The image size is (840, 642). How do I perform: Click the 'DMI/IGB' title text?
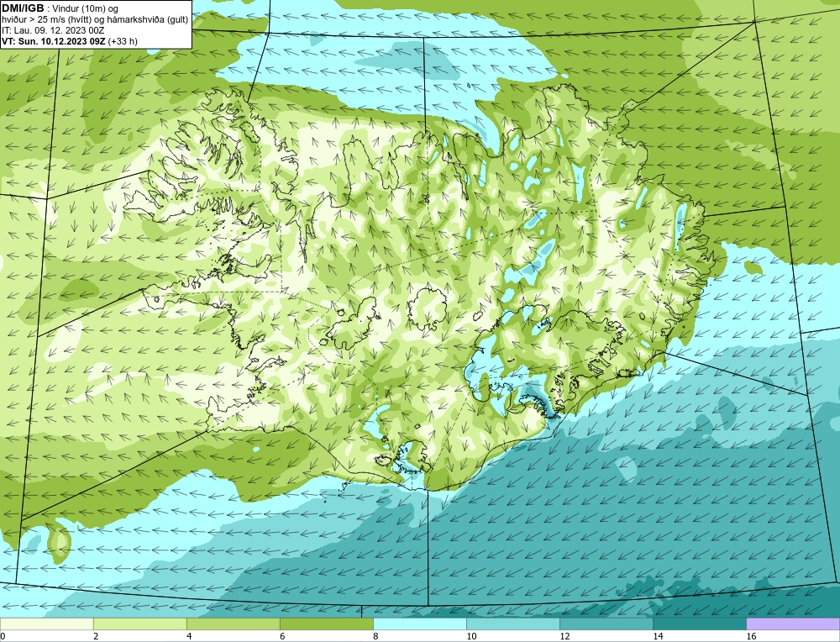23,8
